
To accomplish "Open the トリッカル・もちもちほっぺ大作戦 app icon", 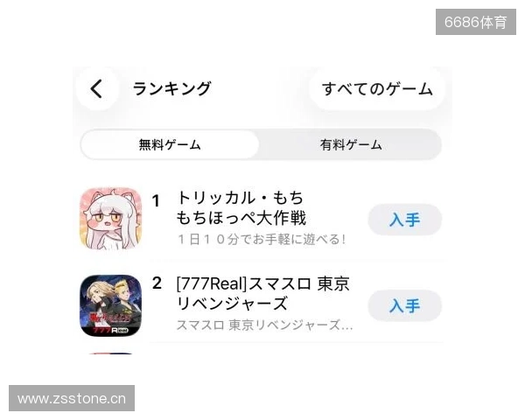I will point(111,219).
